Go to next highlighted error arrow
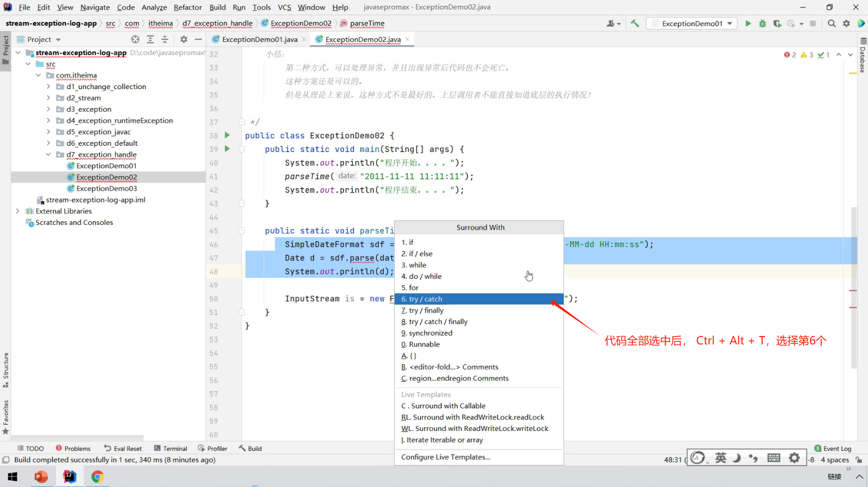This screenshot has height=487, width=868. coord(850,55)
